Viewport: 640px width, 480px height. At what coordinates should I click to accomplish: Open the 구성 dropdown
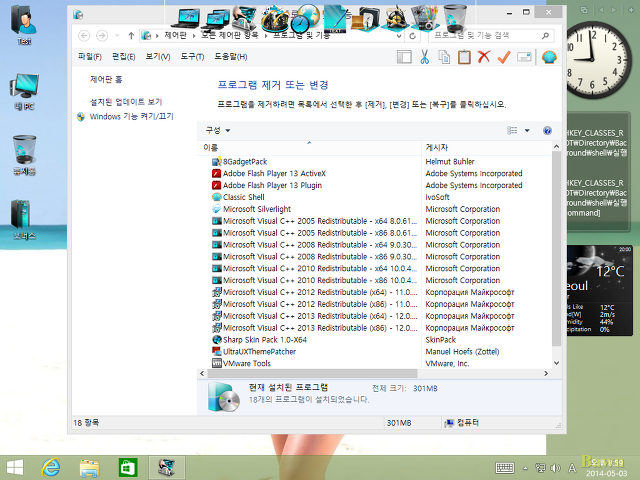click(x=218, y=131)
